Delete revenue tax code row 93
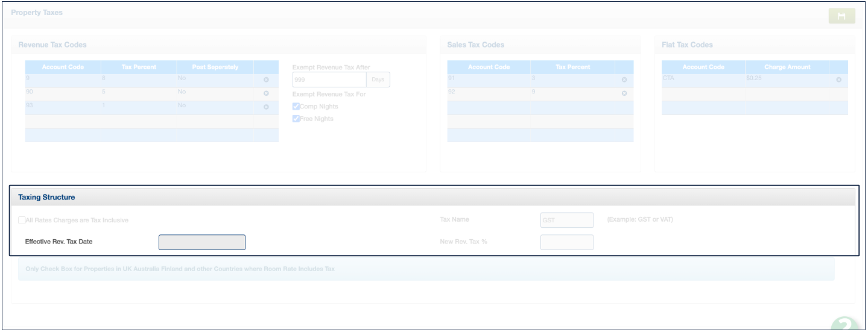The height and width of the screenshot is (332, 868). (266, 107)
